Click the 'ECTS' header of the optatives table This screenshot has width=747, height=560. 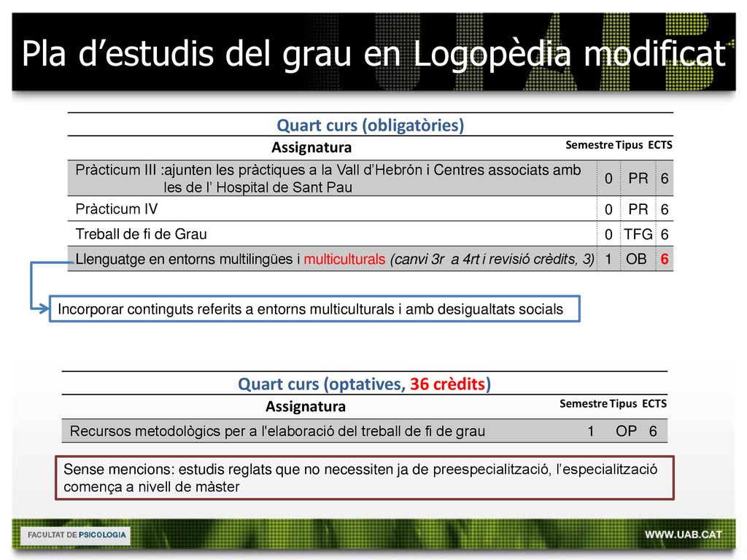[x=654, y=404]
